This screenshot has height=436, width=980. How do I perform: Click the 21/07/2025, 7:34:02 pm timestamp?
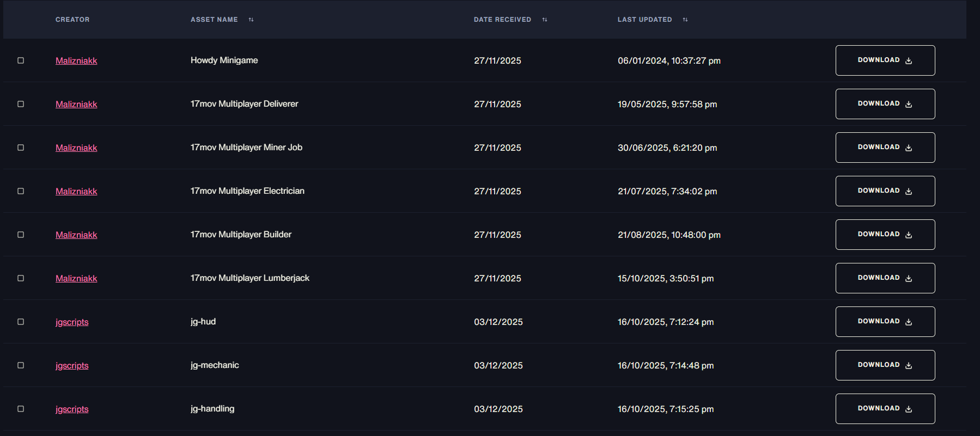point(667,192)
